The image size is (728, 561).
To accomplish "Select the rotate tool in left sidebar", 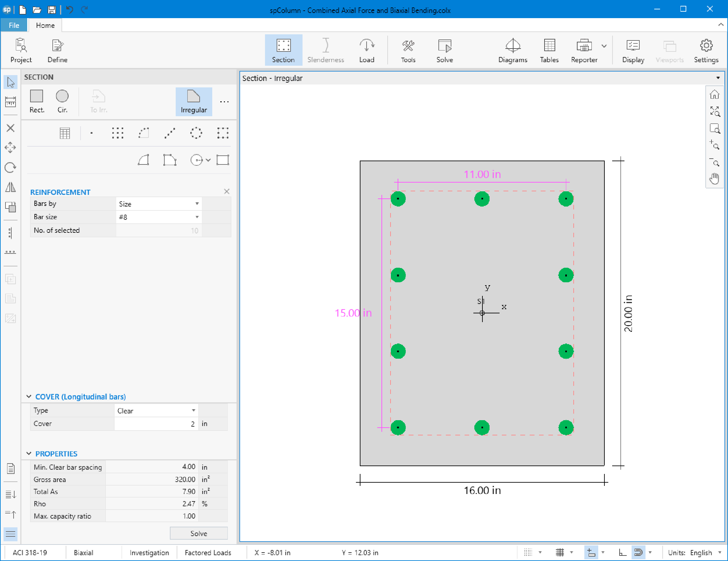I will click(10, 168).
